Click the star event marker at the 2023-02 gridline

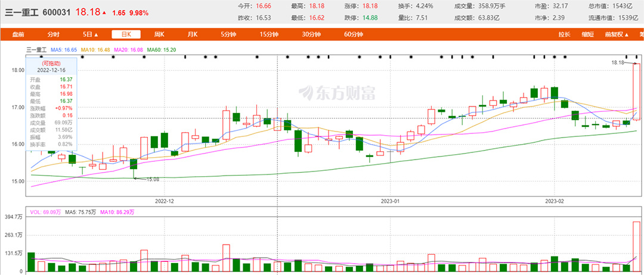point(555,57)
